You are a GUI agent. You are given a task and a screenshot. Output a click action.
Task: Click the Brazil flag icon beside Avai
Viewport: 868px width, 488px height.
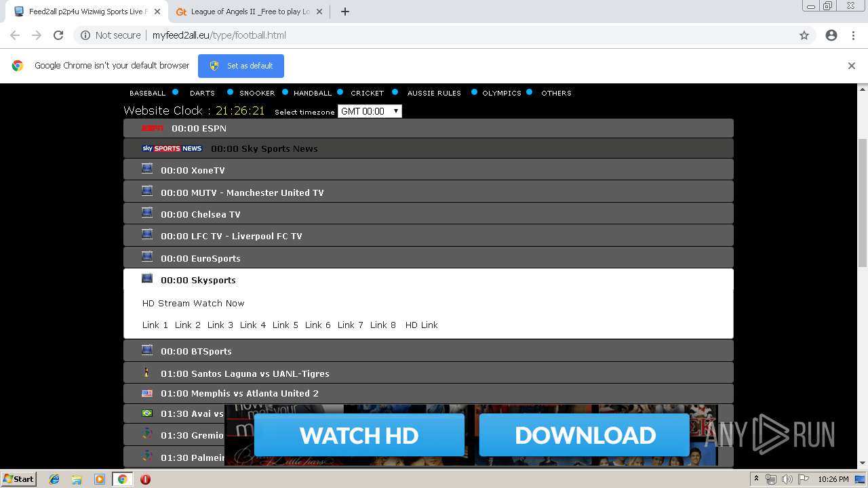(147, 413)
